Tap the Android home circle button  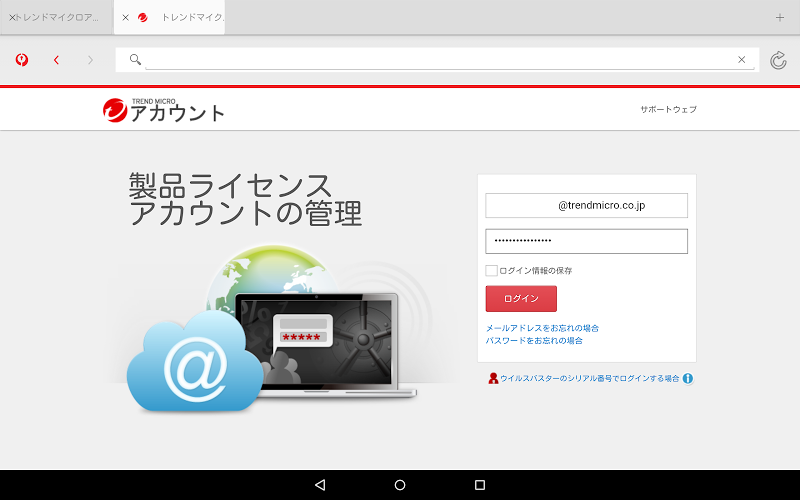click(x=400, y=485)
